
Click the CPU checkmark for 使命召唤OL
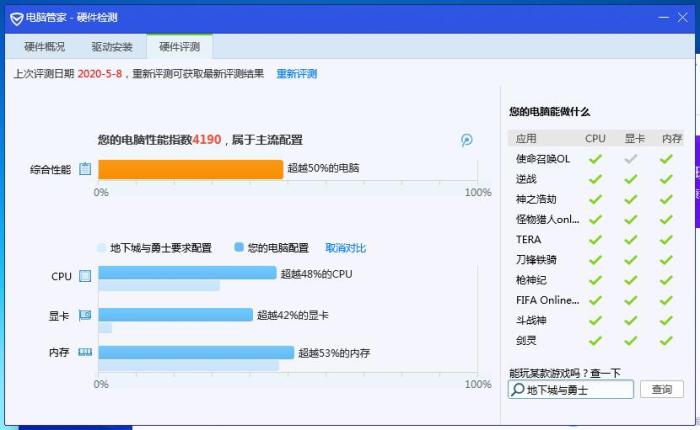tap(595, 159)
